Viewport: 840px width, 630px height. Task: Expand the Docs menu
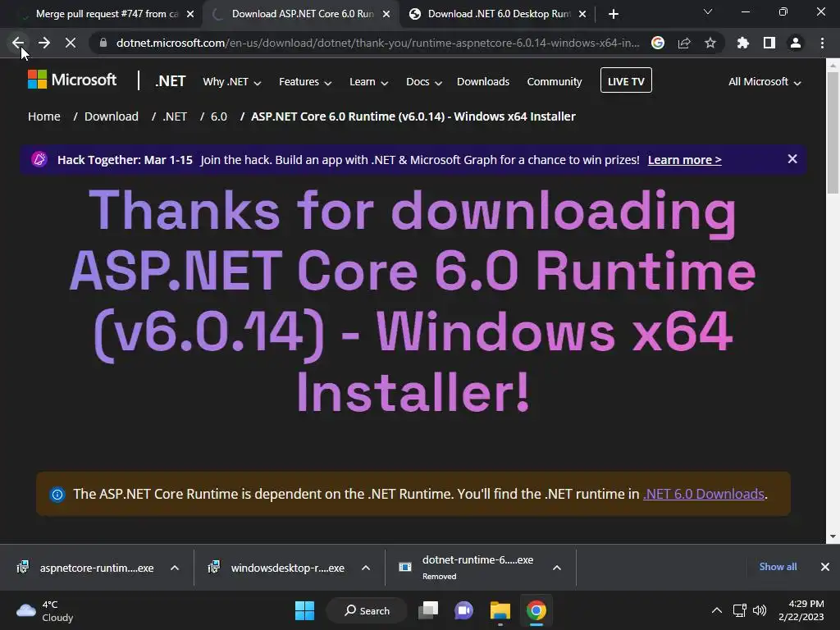pyautogui.click(x=424, y=82)
